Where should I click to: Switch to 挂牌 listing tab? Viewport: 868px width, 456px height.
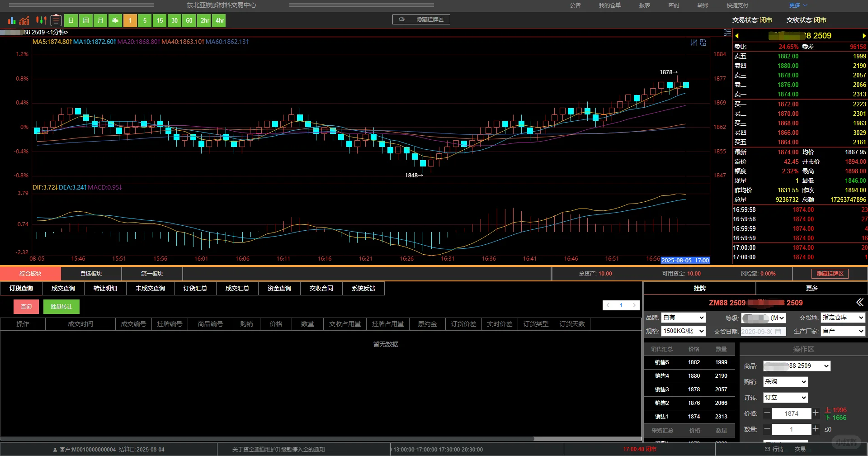[700, 288]
